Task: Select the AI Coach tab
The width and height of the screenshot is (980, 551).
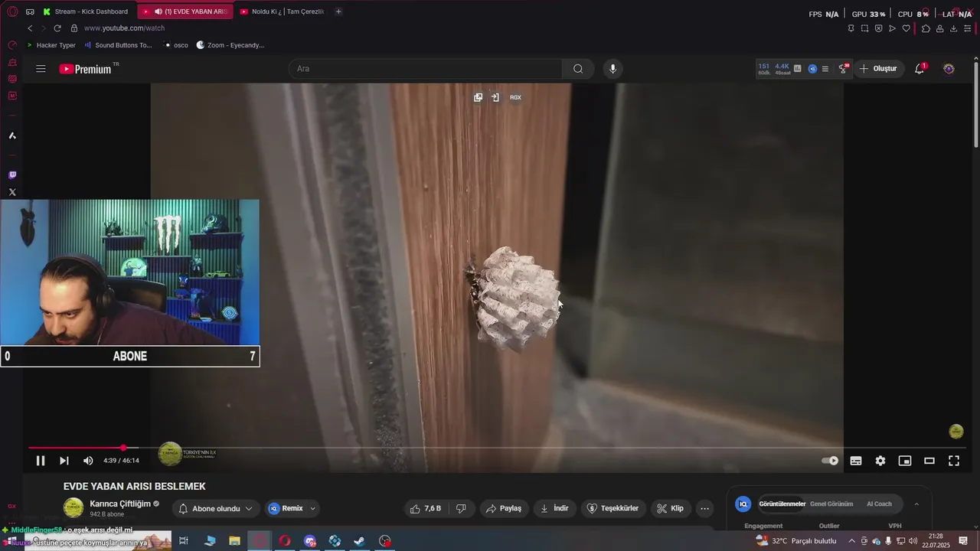Action: click(879, 504)
